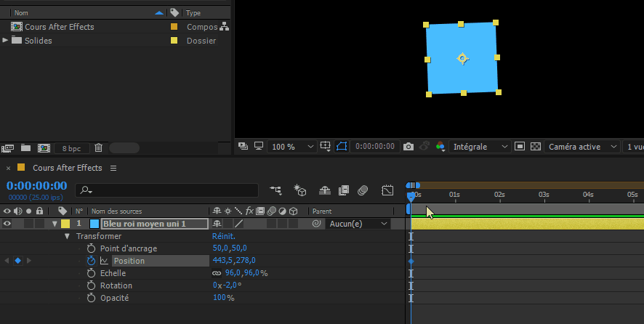Open the Intégrale resolution dropdown
The image size is (644, 324).
coord(480,147)
